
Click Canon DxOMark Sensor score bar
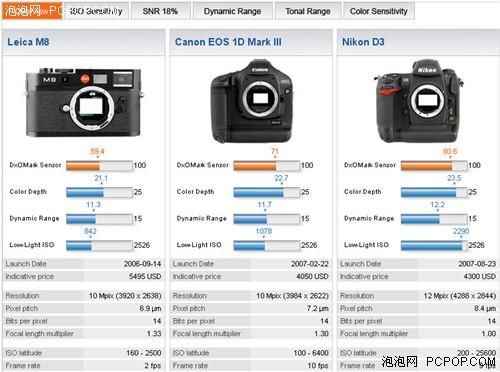[x=267, y=166]
